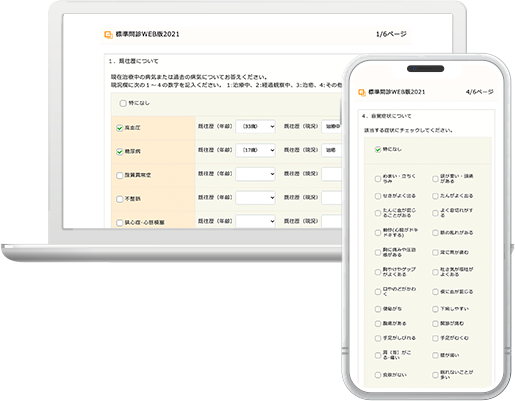Check the 口やのどがかわく symptom box

pos(378,292)
